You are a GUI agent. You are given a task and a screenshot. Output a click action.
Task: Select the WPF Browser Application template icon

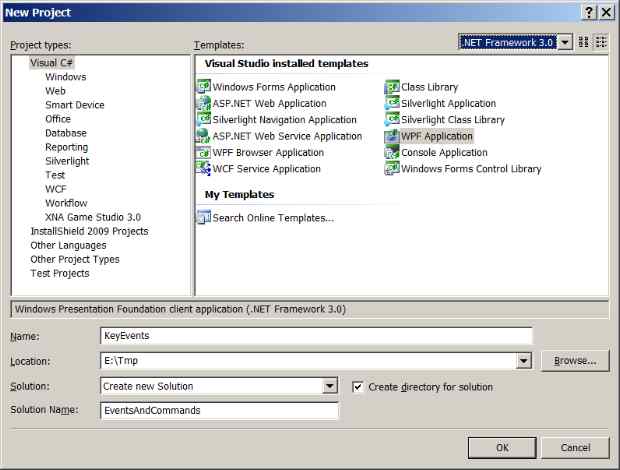click(204, 152)
